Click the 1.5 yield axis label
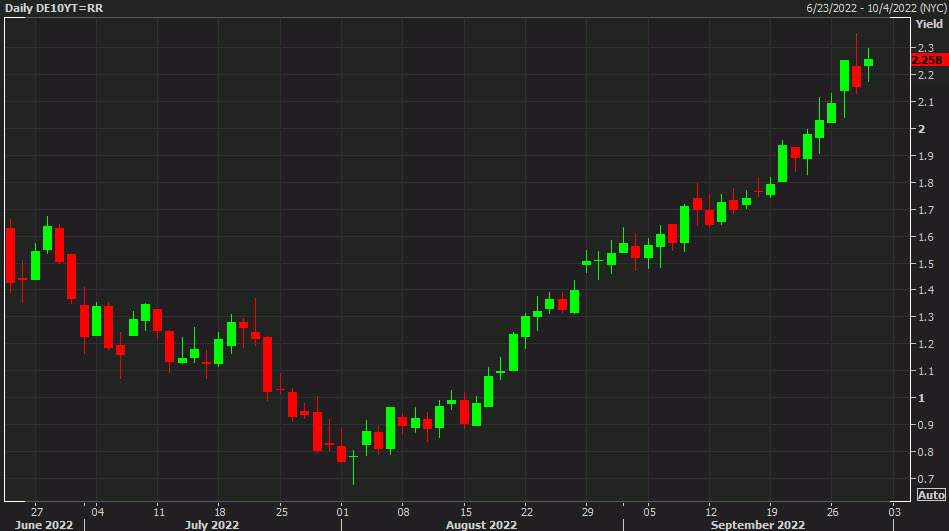The image size is (949, 531). (925, 264)
